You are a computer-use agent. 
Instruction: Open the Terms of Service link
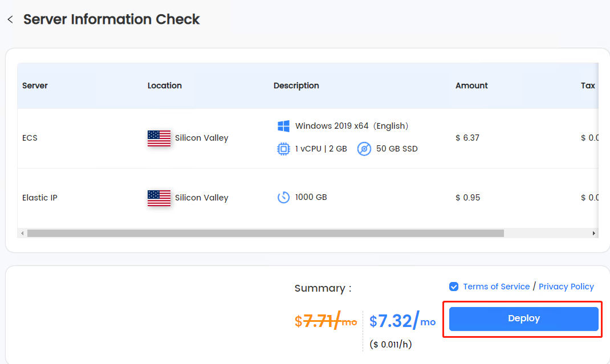pyautogui.click(x=497, y=287)
